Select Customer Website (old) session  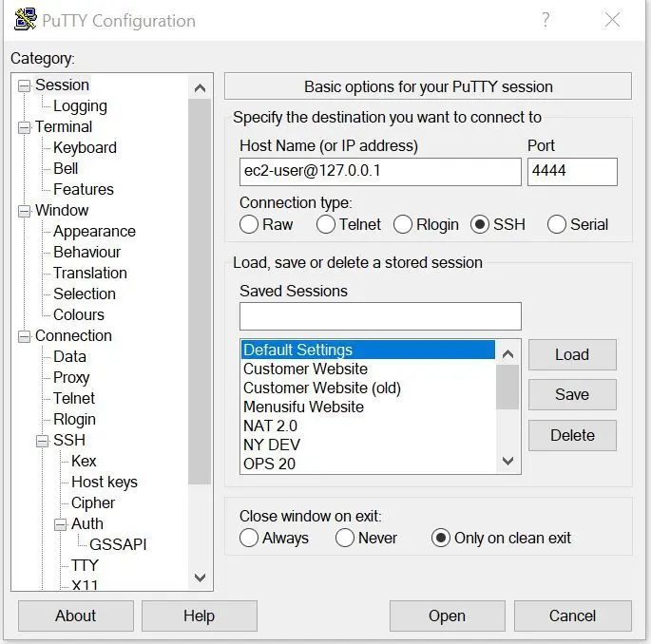click(x=368, y=388)
